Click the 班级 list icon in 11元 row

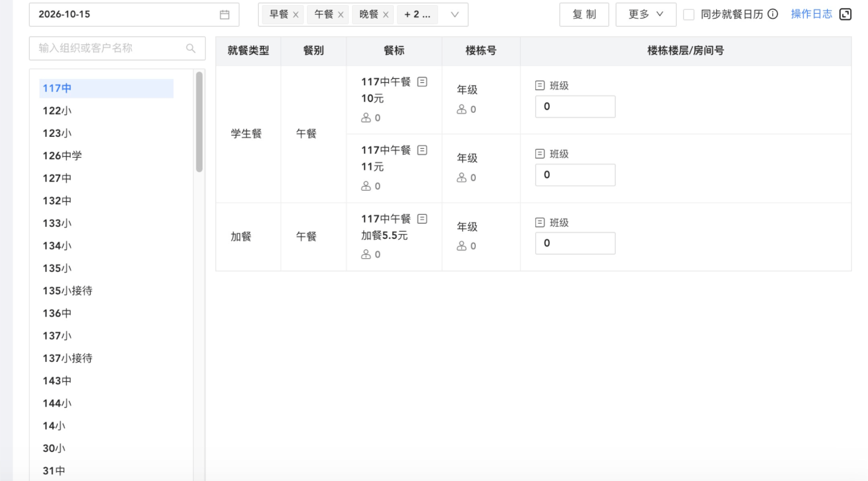[540, 153]
